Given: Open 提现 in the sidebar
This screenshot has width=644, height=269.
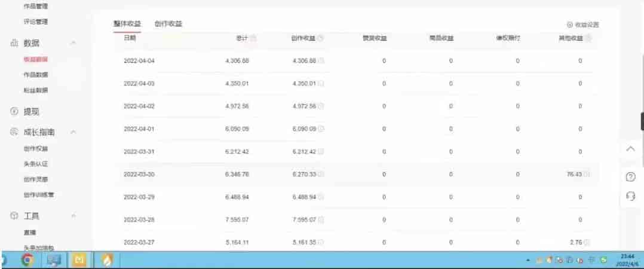Looking at the screenshot, I should (31, 112).
